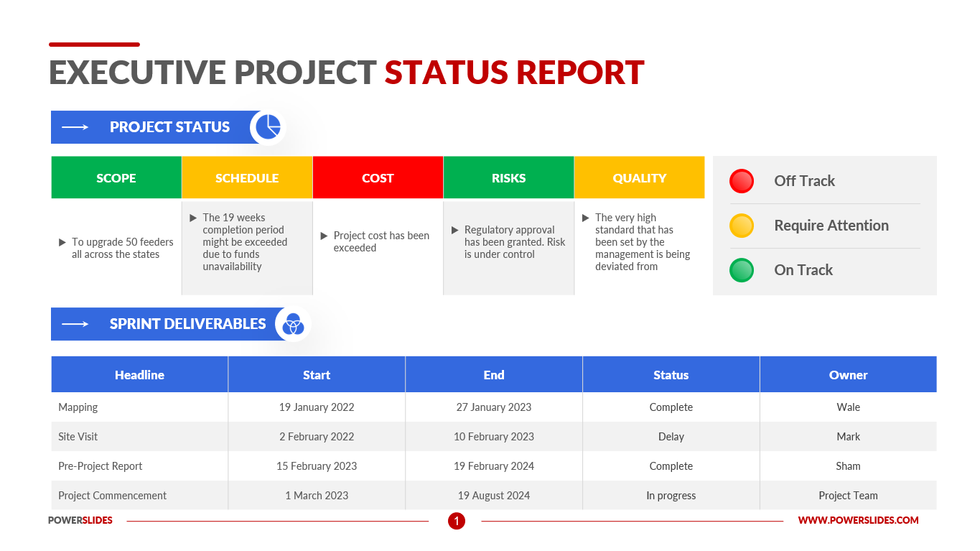The width and height of the screenshot is (980, 551).
Task: Toggle the bullet arrow beside 19 weeks completion text
Action: 192,218
